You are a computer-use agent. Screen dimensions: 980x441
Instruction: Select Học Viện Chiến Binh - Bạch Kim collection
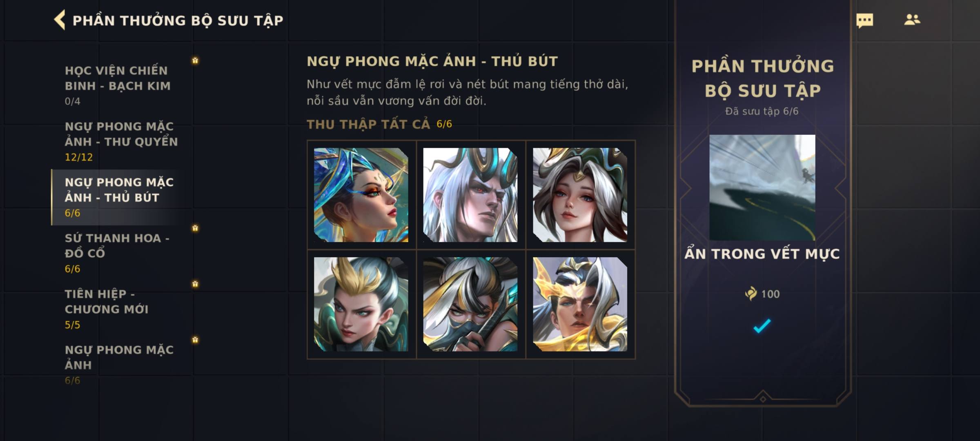118,85
